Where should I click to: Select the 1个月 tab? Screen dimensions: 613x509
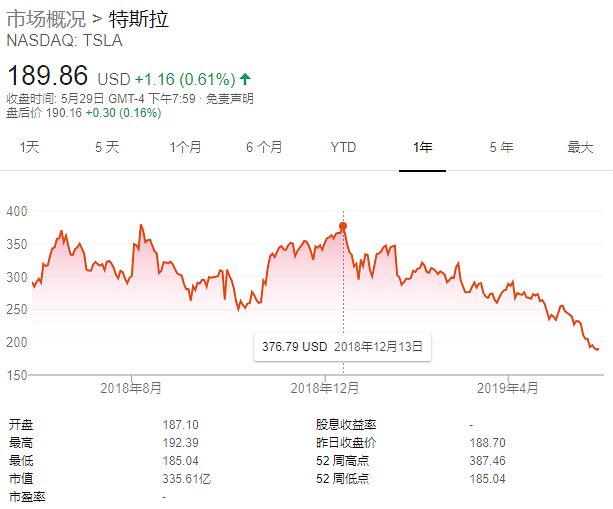(185, 147)
